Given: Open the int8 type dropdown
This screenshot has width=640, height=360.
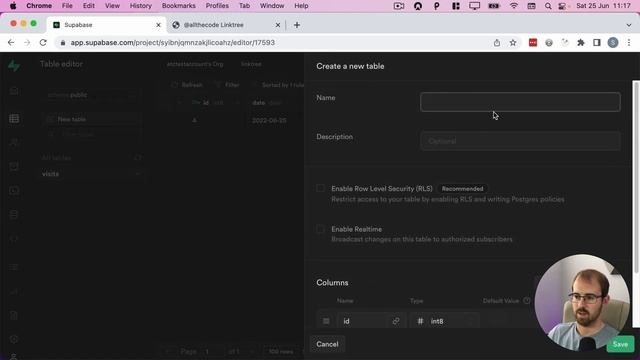Looking at the screenshot, I should point(444,321).
